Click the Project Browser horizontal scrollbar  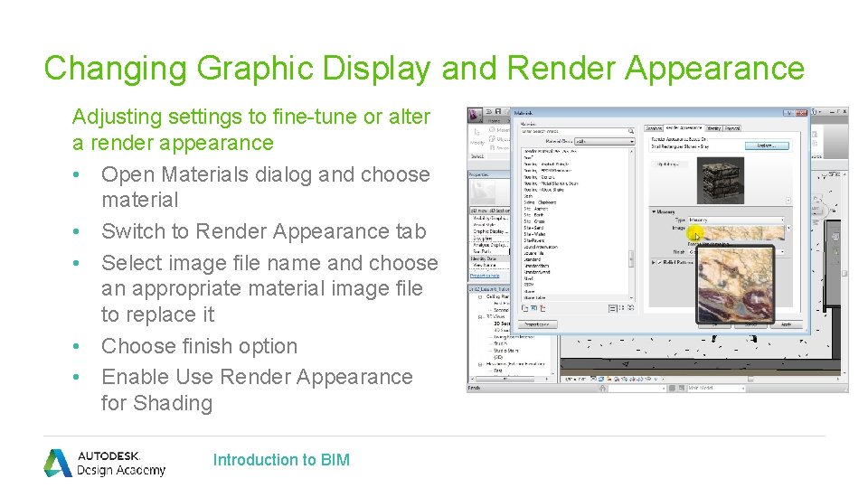(x=505, y=379)
